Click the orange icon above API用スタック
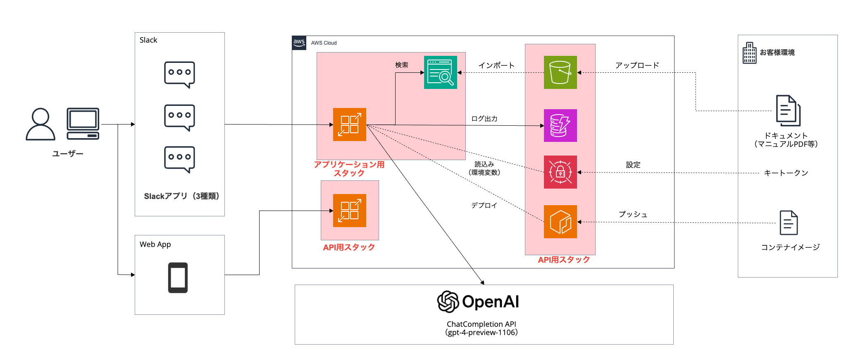The height and width of the screenshot is (364, 868). [349, 211]
